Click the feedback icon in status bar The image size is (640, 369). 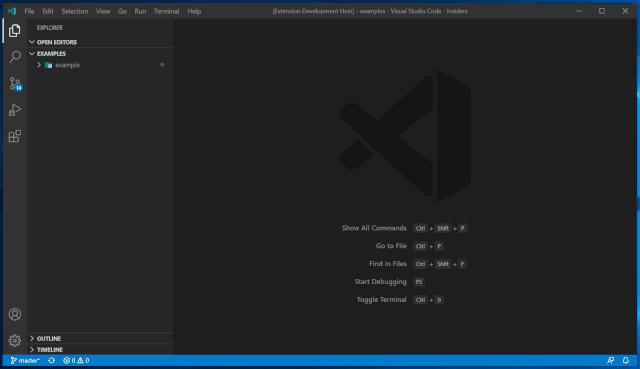(x=611, y=360)
